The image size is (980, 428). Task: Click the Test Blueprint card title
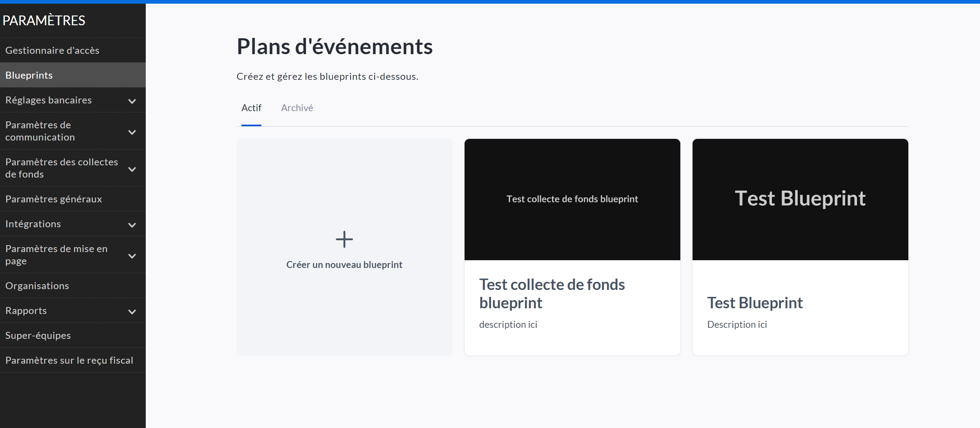(x=755, y=303)
